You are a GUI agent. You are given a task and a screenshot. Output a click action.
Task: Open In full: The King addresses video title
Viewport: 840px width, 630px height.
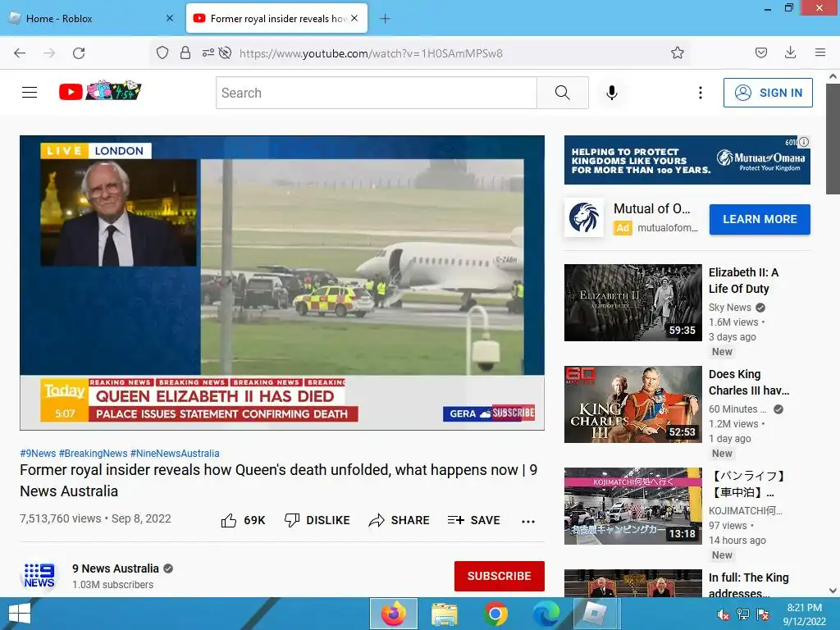[x=748, y=585]
